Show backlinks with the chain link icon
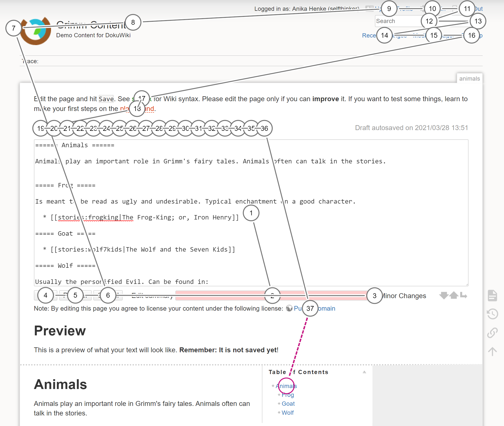 pyautogui.click(x=492, y=333)
